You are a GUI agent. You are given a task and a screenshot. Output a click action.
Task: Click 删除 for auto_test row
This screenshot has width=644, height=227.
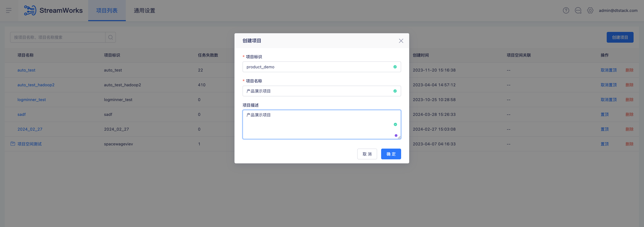click(629, 70)
